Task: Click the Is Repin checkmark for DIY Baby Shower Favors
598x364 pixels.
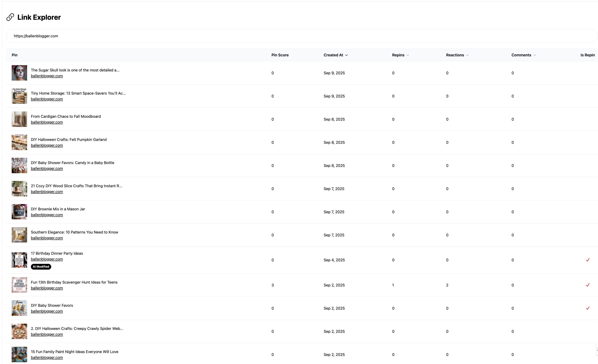Action: coord(587,308)
